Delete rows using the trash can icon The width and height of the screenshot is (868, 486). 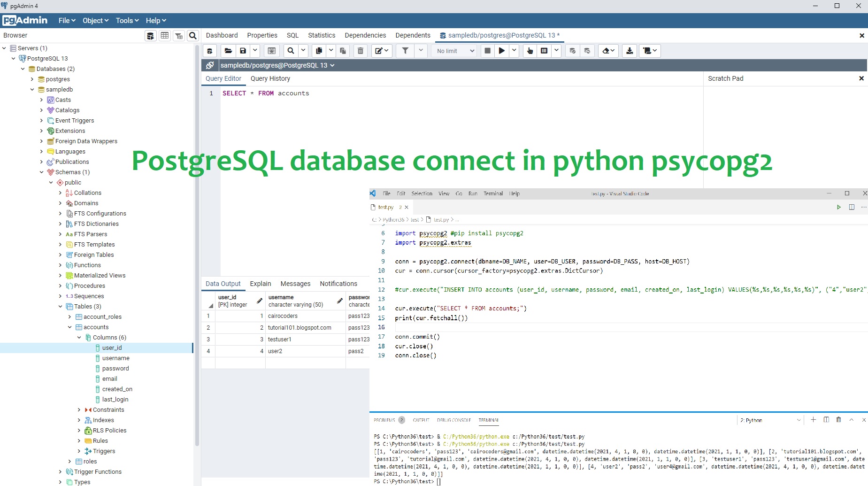(x=361, y=51)
